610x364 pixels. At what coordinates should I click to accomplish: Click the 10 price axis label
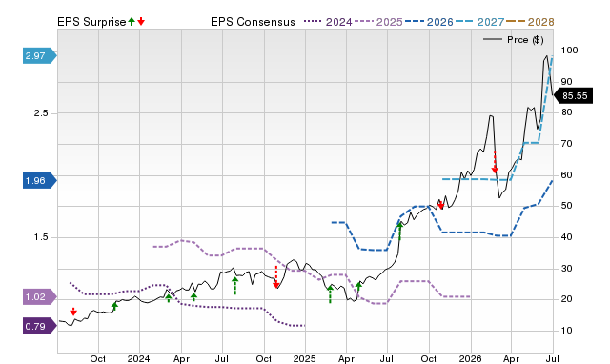click(x=566, y=330)
